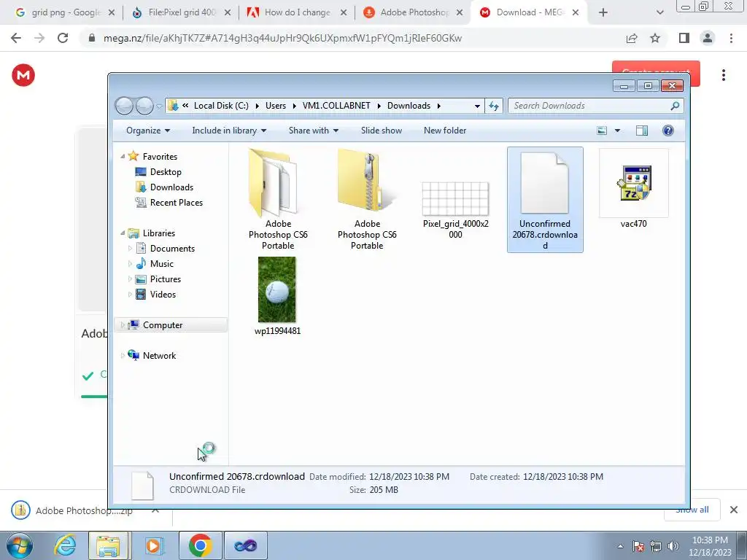Image resolution: width=747 pixels, height=560 pixels.
Task: Click VM1.COLLABNET in the address path
Action: tap(336, 106)
